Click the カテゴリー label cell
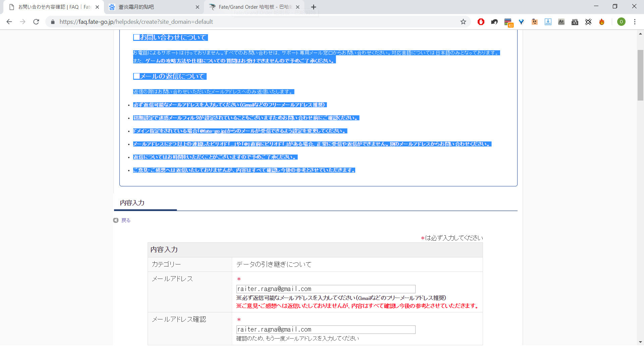The width and height of the screenshot is (644, 362). [x=190, y=264]
